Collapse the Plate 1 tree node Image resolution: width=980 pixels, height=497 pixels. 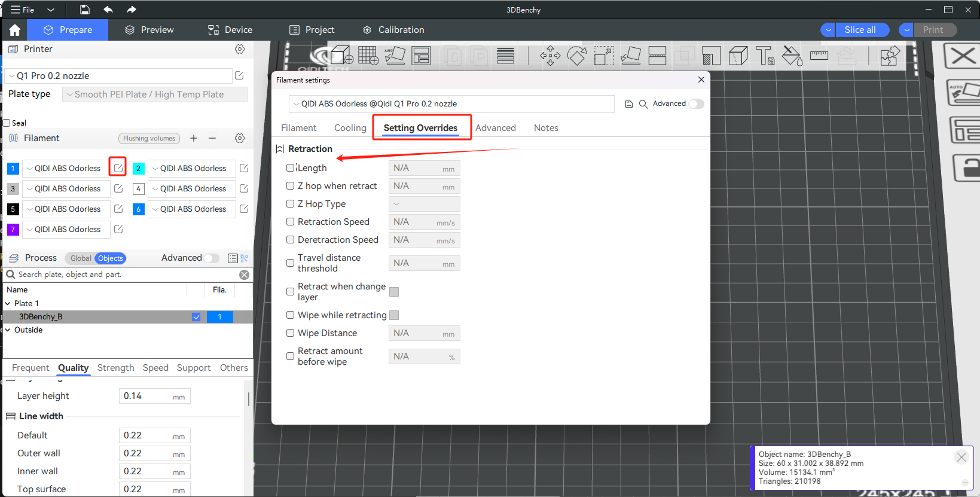(x=8, y=304)
